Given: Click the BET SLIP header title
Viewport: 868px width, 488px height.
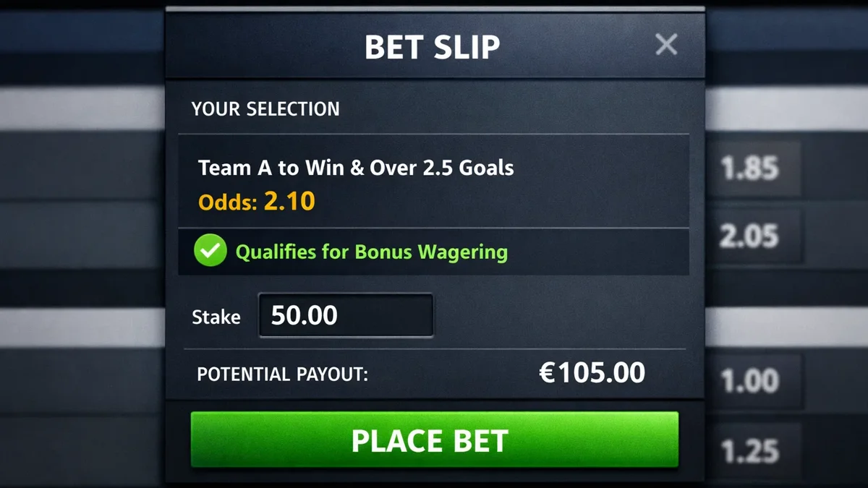Looking at the screenshot, I should coord(432,47).
